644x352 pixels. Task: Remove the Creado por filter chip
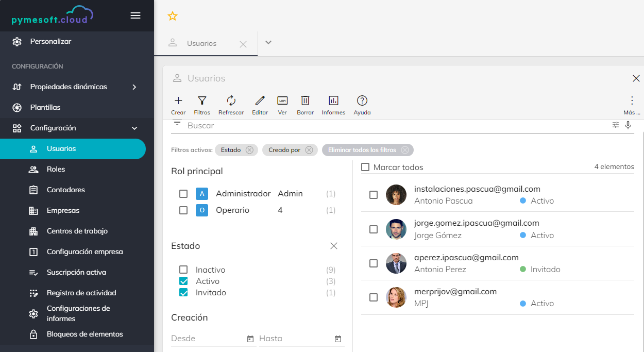pos(309,150)
